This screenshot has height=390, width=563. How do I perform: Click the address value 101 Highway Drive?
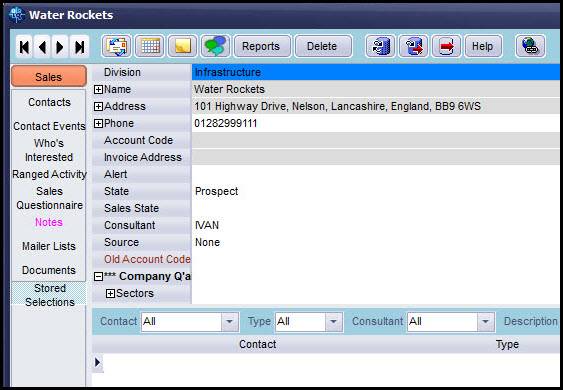point(376,106)
